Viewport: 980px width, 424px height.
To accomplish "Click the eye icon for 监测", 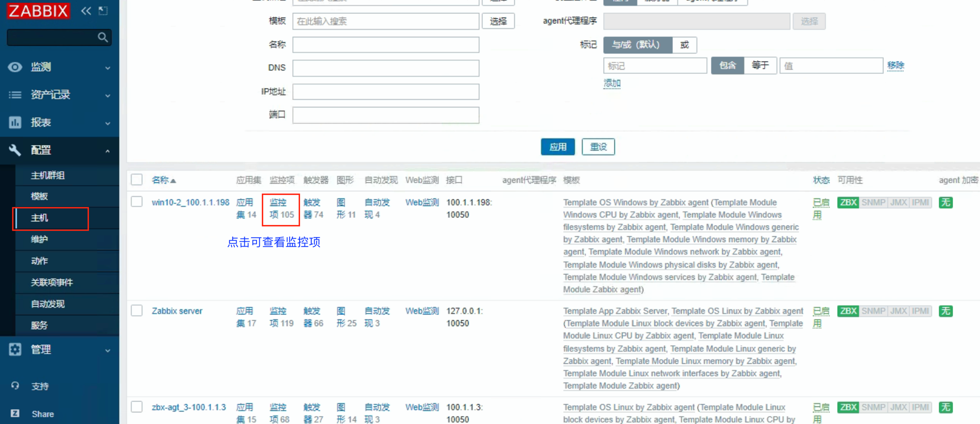I will point(15,67).
